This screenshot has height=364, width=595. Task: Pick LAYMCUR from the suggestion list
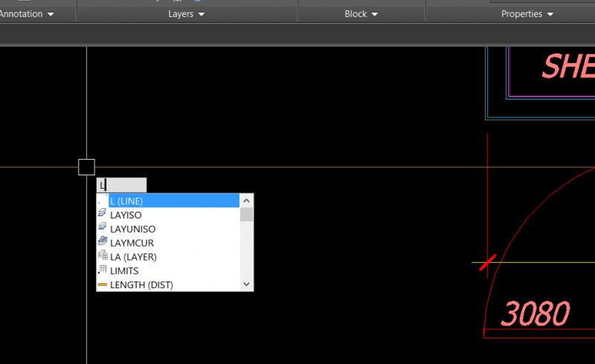pos(168,243)
